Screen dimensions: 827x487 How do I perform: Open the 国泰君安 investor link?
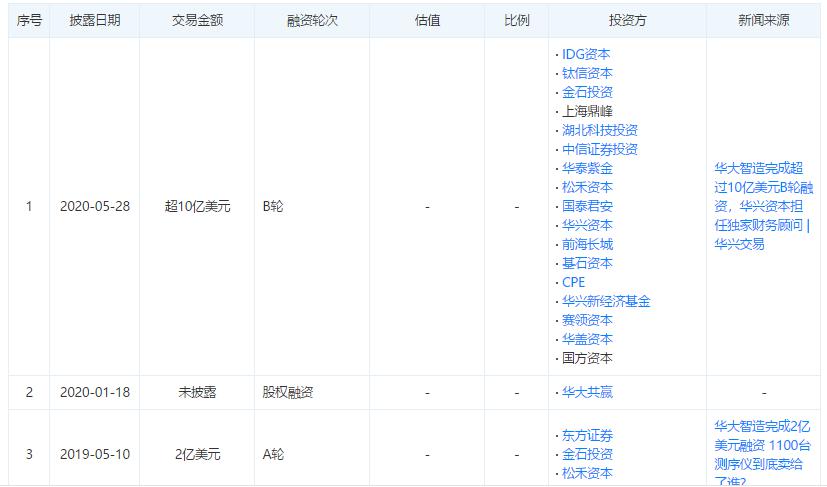[587, 206]
